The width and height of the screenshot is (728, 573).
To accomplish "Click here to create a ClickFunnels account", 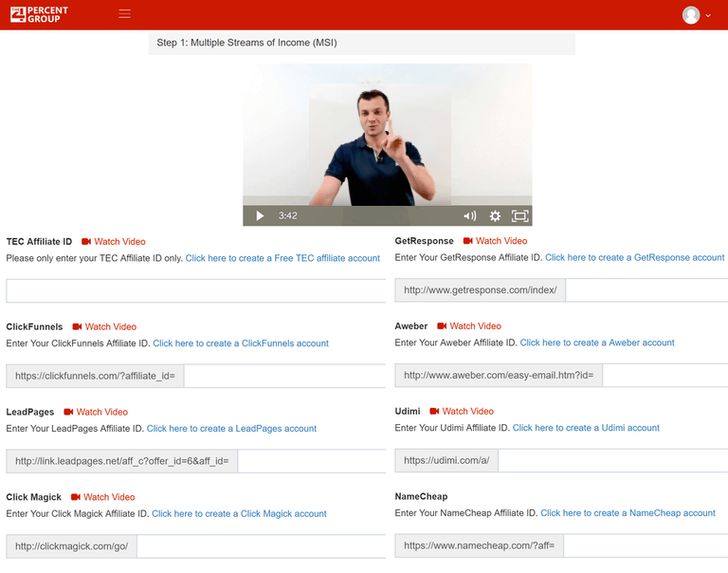I will (241, 343).
